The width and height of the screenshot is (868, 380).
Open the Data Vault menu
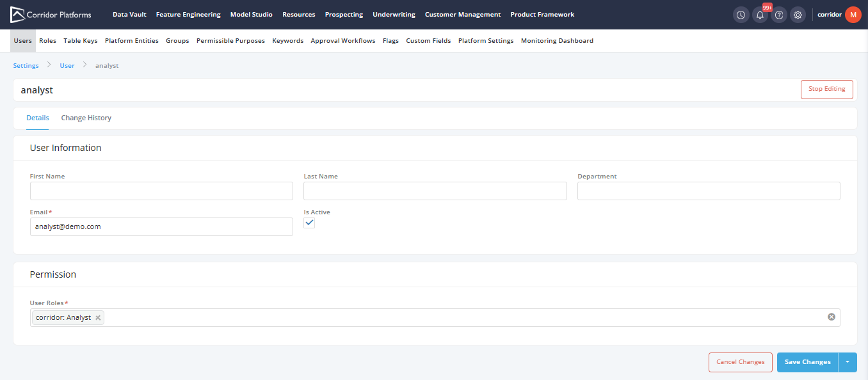pyautogui.click(x=129, y=15)
